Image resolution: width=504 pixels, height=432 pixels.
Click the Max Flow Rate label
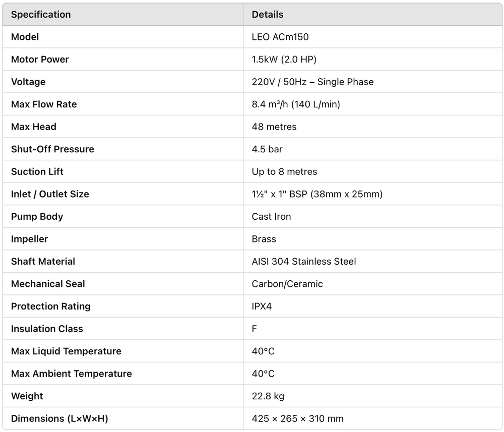44,104
